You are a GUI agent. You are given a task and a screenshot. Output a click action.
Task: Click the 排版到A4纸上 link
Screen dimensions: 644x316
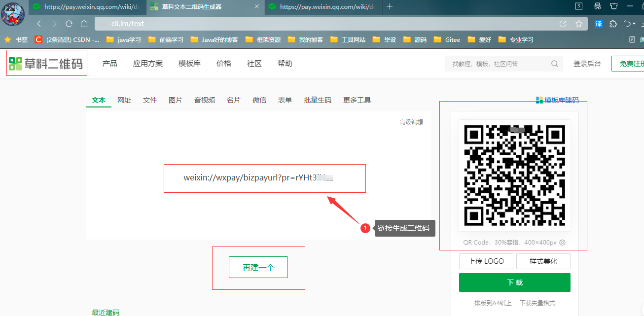coord(493,303)
